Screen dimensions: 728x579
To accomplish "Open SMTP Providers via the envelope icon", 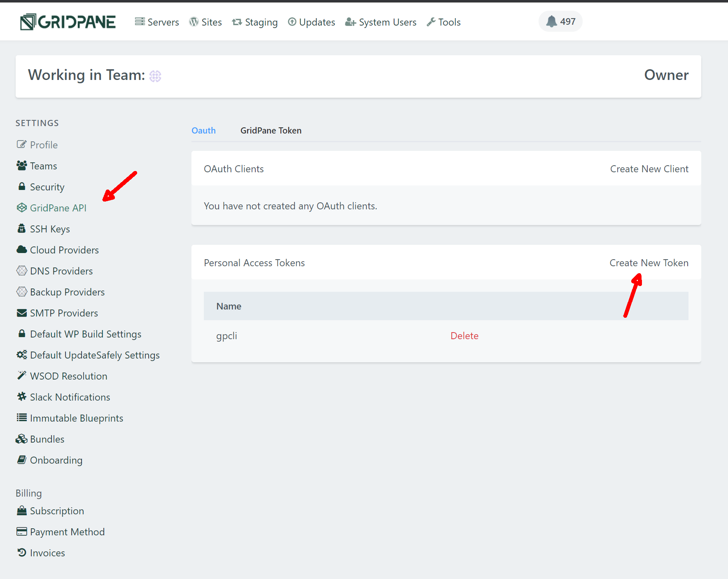I will click(21, 313).
